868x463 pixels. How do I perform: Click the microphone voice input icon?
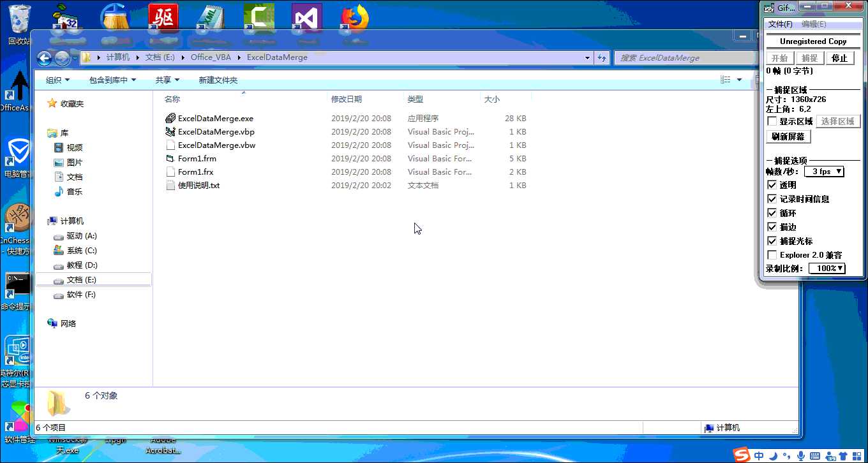(800, 455)
